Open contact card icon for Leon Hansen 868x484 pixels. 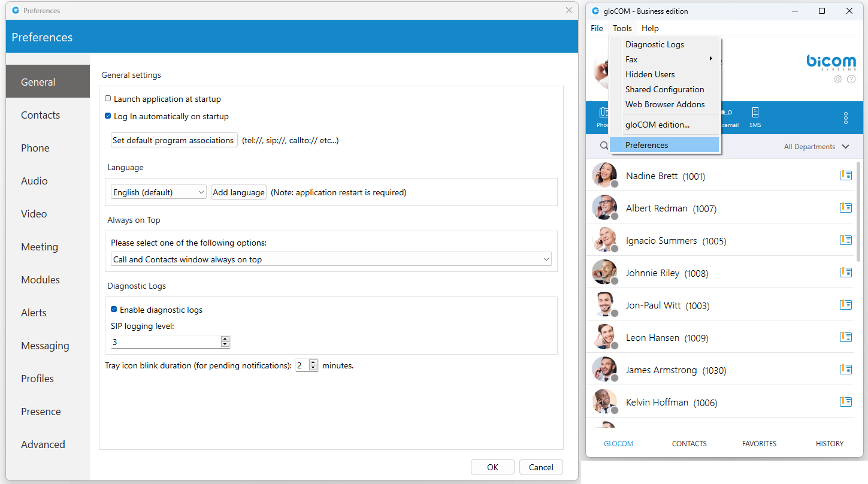[846, 337]
